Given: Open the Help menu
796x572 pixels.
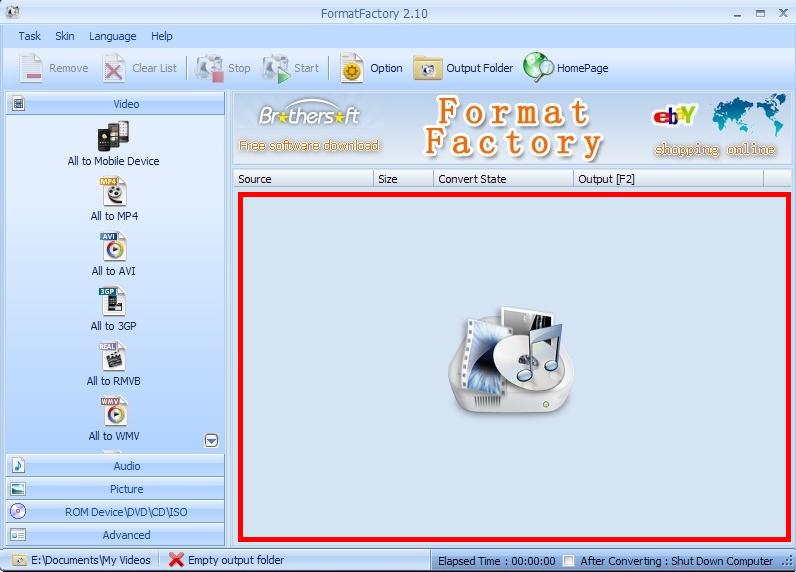Looking at the screenshot, I should click(161, 36).
